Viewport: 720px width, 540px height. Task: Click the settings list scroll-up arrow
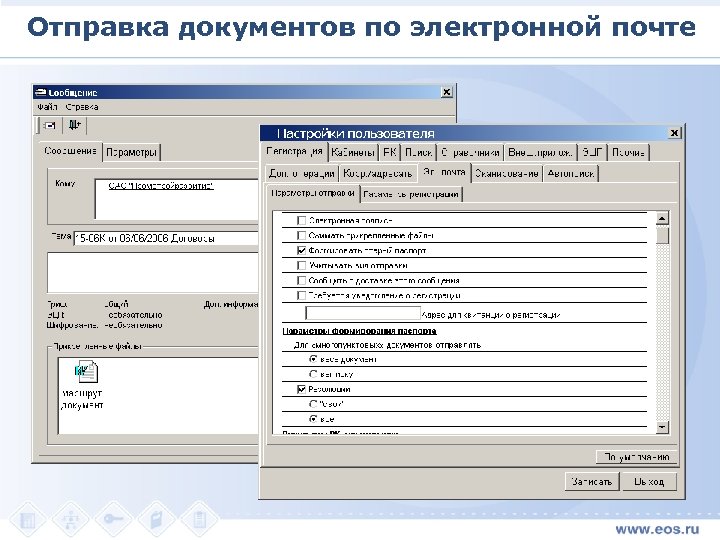pyautogui.click(x=662, y=219)
